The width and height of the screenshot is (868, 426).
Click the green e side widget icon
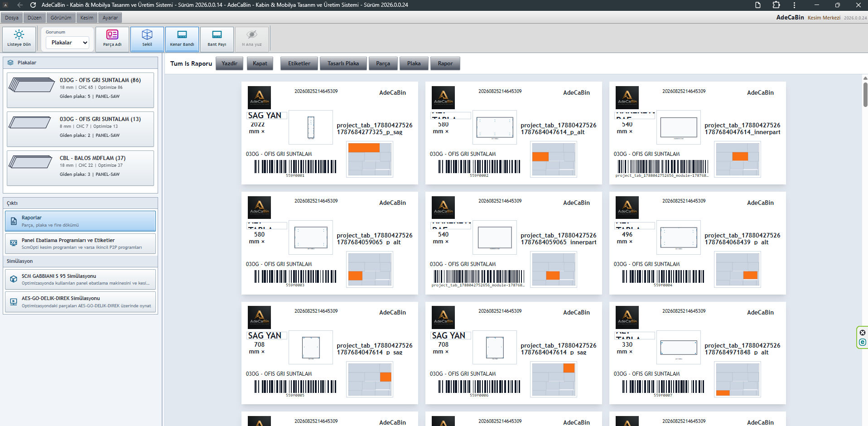point(863,342)
